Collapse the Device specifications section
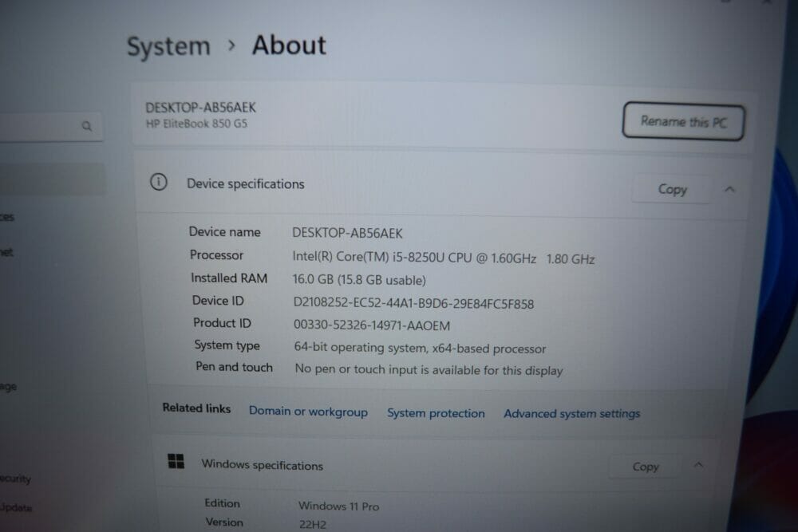The image size is (798, 532). click(729, 189)
